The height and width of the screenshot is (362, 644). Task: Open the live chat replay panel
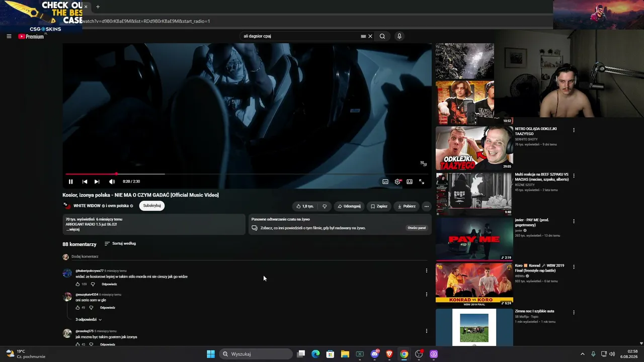(x=417, y=228)
